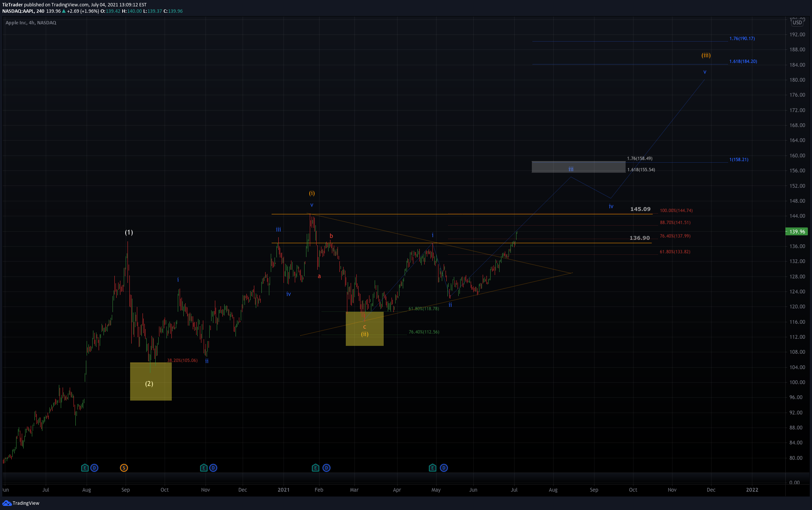
Task: Select the projected blue iv wave label
Action: tap(611, 206)
